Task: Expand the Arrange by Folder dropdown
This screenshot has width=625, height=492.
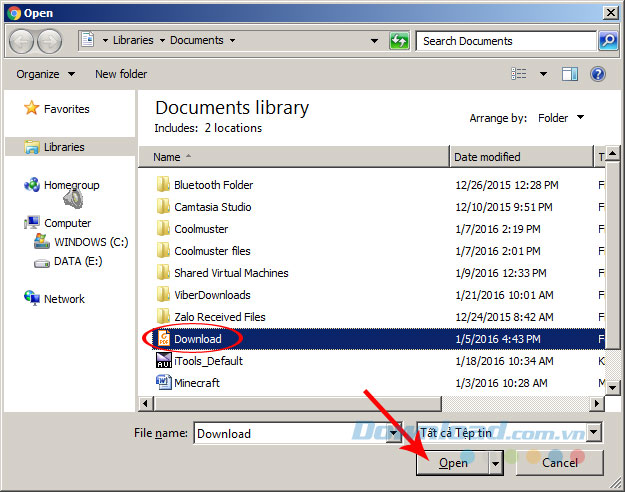Action: click(561, 118)
